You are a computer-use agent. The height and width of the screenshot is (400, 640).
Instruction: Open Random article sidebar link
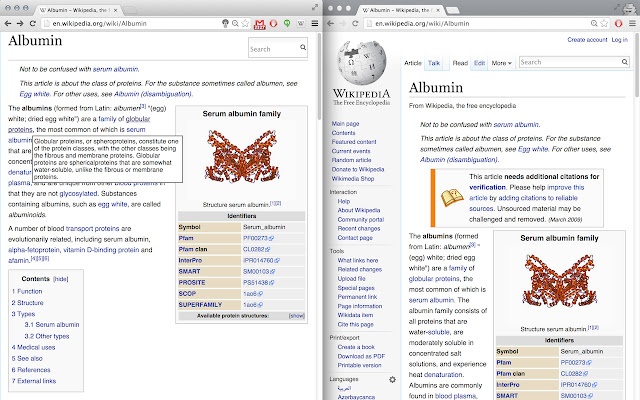(x=351, y=160)
